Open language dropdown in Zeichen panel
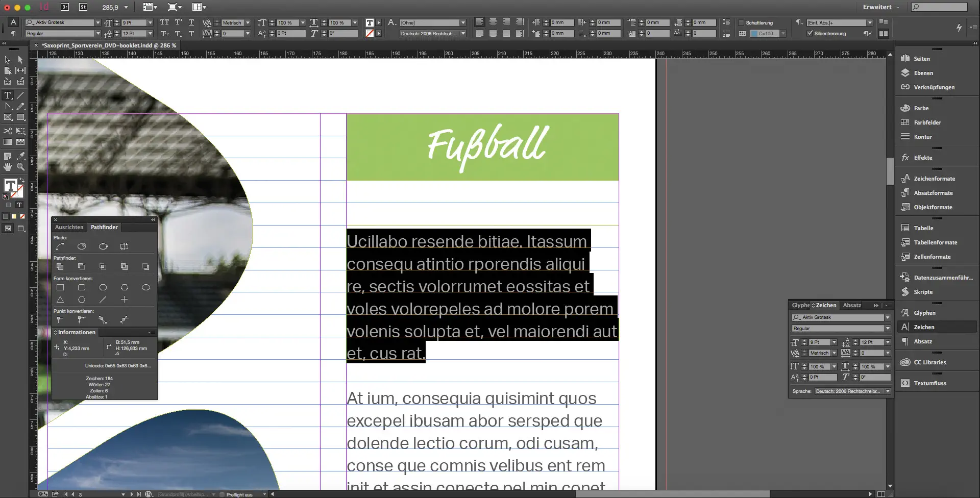 pyautogui.click(x=888, y=391)
